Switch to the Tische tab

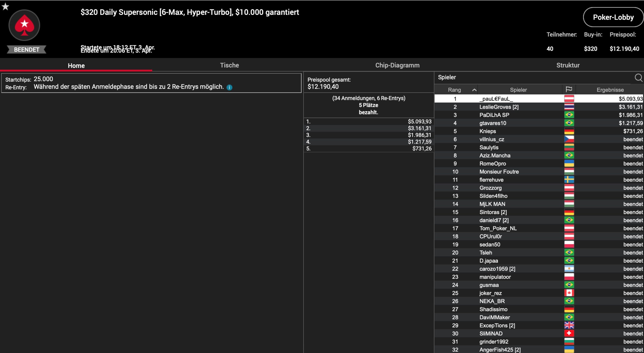(x=229, y=65)
